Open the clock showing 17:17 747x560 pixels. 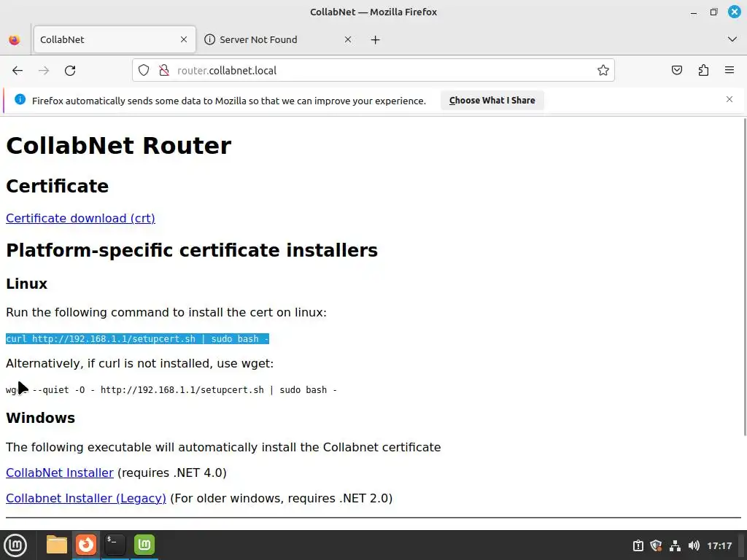pos(719,545)
